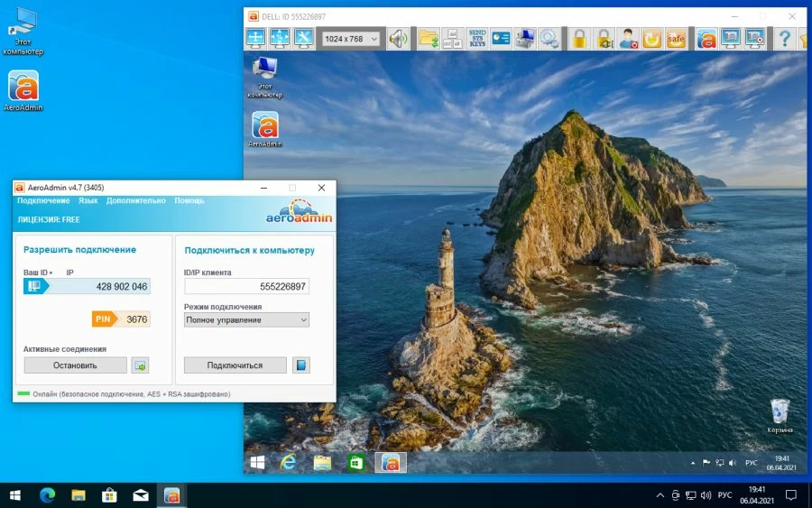
Task: Click the ID/IP клиента input field
Action: (246, 287)
